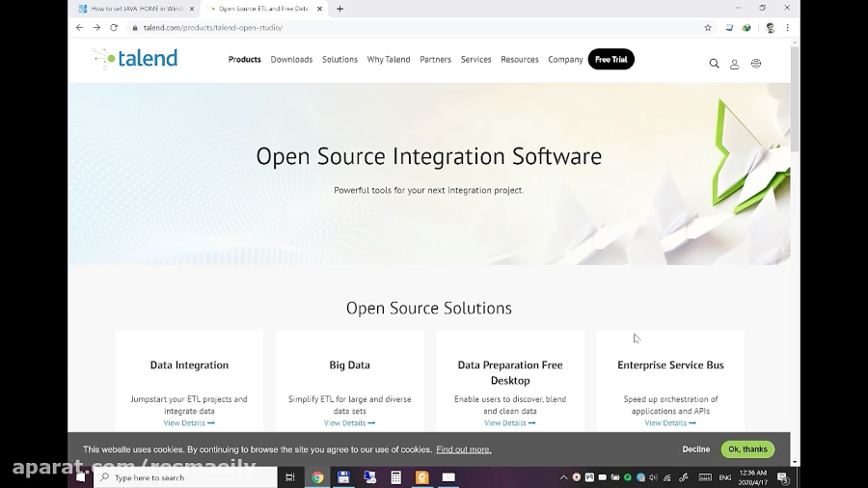Click the page vertical scrollbar thumb
868x488 pixels.
(795, 98)
